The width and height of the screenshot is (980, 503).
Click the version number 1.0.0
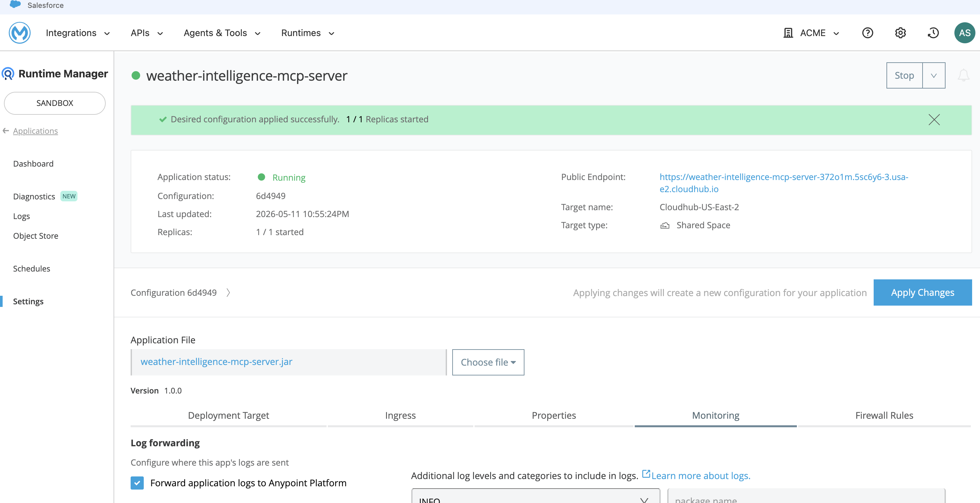click(173, 391)
